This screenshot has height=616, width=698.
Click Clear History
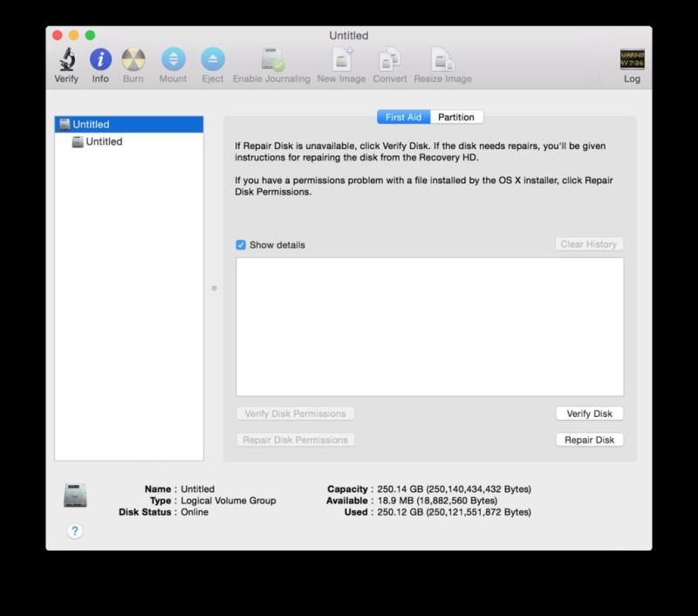tap(591, 244)
